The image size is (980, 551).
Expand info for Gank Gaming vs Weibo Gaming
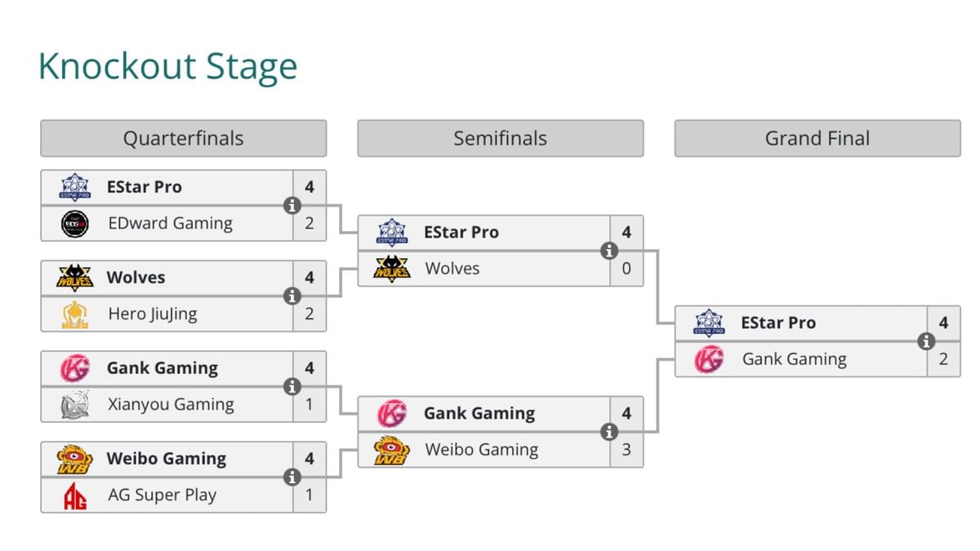point(608,432)
